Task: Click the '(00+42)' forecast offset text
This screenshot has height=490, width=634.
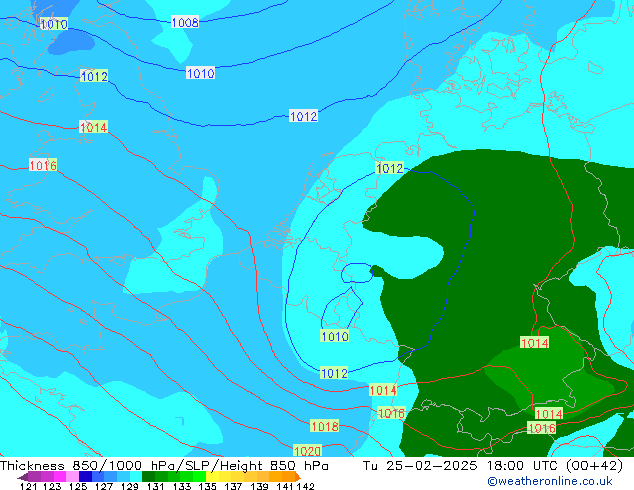Action: pyautogui.click(x=594, y=466)
